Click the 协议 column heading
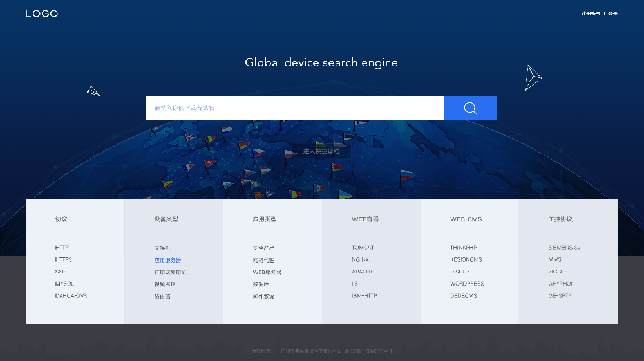This screenshot has height=361, width=644. [61, 219]
